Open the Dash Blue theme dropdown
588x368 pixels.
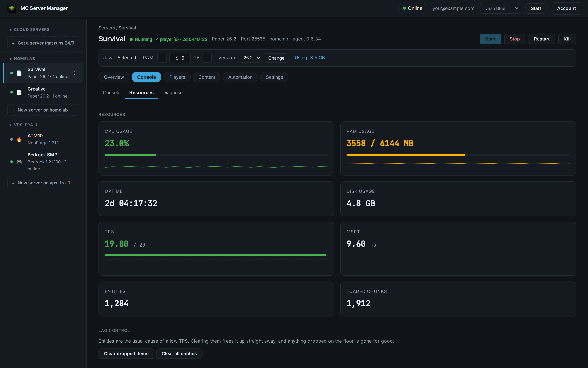tap(500, 8)
